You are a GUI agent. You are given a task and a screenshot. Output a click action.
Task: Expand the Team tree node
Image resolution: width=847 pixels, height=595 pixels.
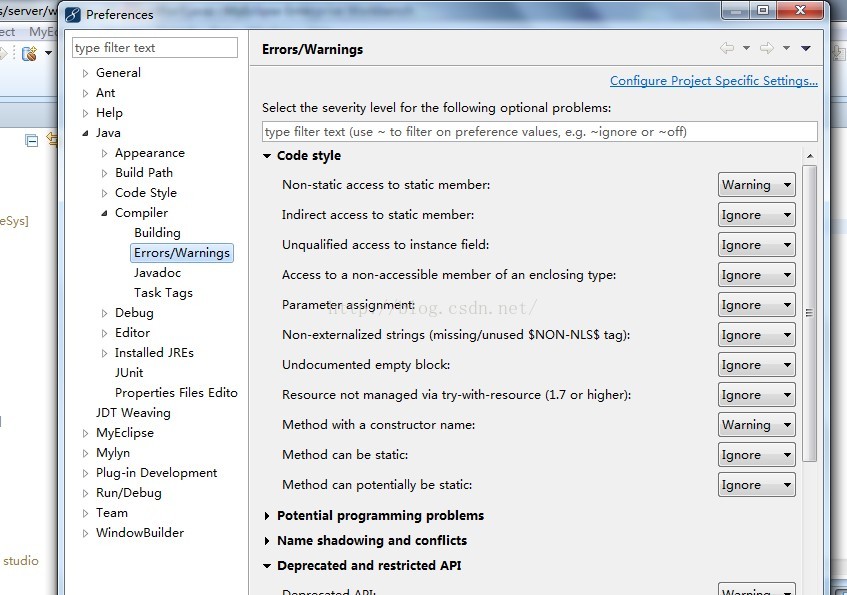pyautogui.click(x=85, y=513)
